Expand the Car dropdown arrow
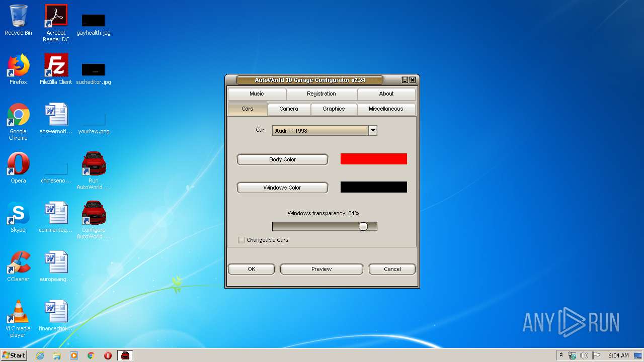This screenshot has height=362, width=644. coord(373,131)
